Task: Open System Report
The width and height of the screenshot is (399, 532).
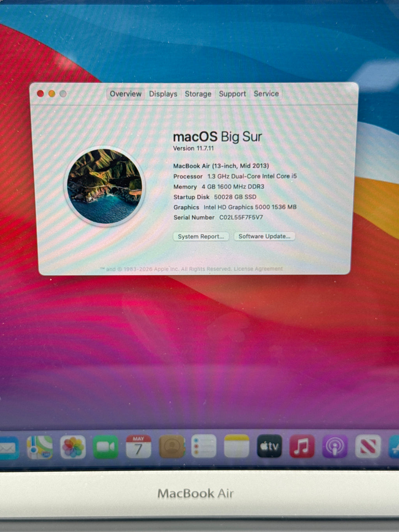Action: [x=201, y=237]
